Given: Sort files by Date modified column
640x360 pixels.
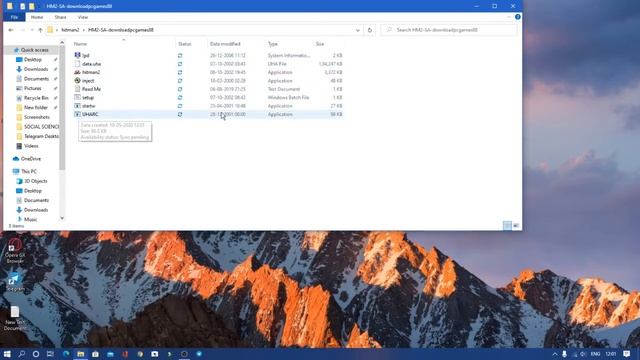Looking at the screenshot, I should click(x=225, y=44).
